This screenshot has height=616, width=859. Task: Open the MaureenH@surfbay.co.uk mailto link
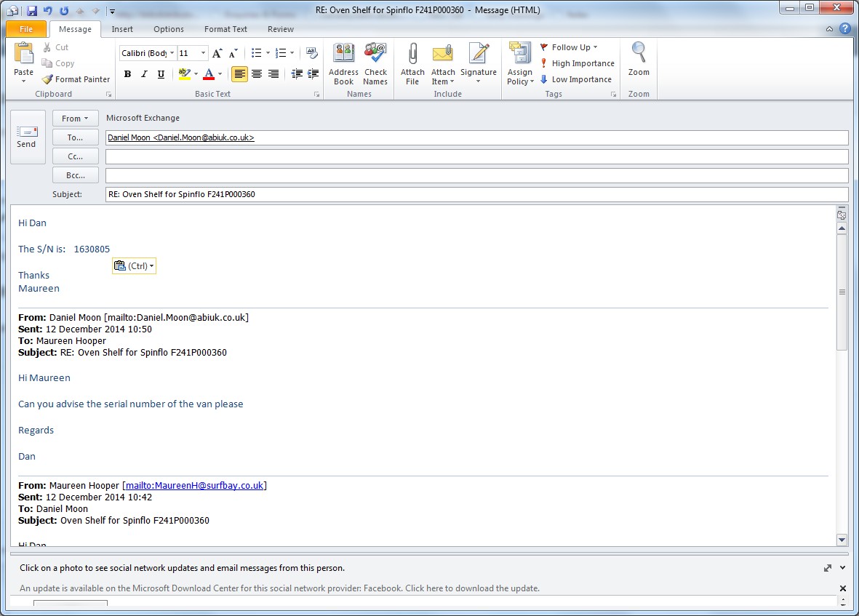(x=194, y=485)
